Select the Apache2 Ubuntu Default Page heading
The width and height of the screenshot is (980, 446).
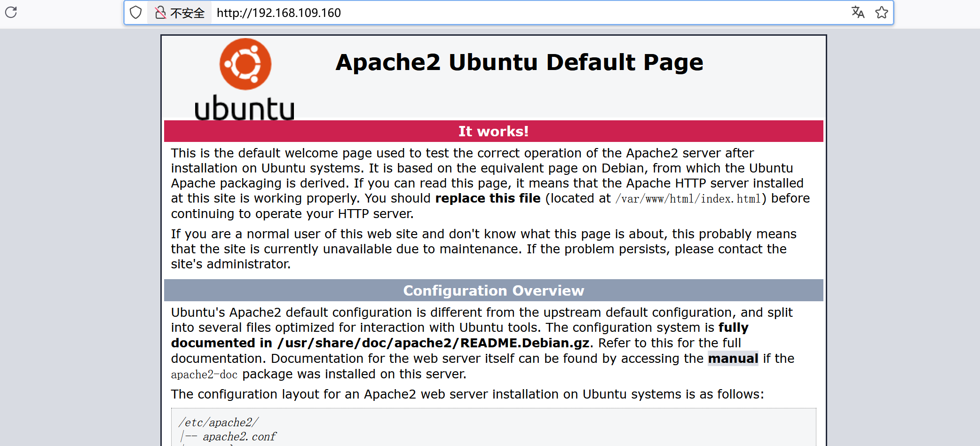(x=519, y=62)
